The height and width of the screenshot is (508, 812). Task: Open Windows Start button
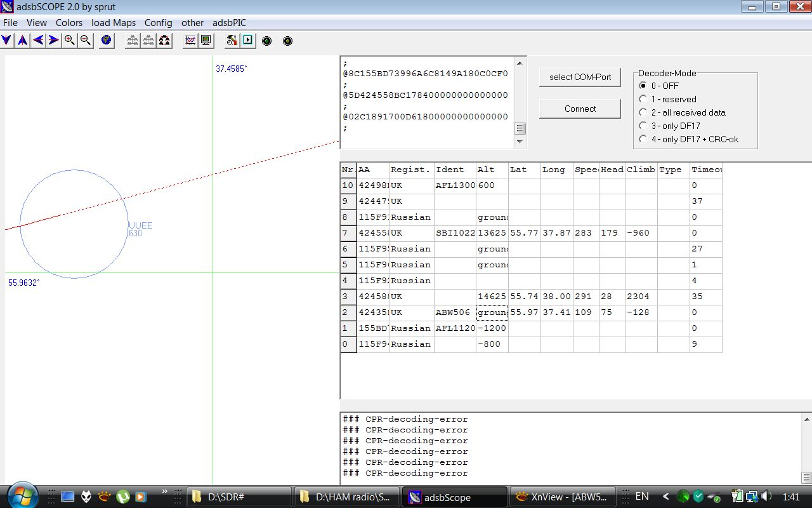23,496
